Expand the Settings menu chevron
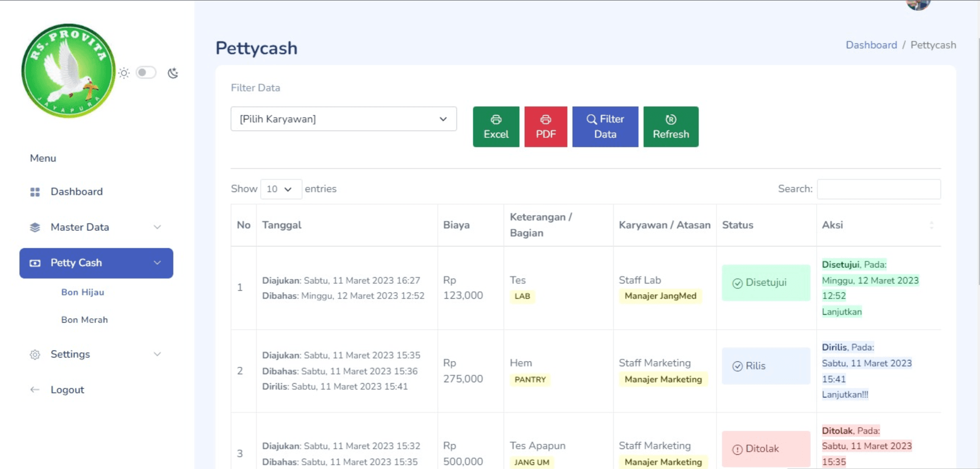 tap(157, 354)
